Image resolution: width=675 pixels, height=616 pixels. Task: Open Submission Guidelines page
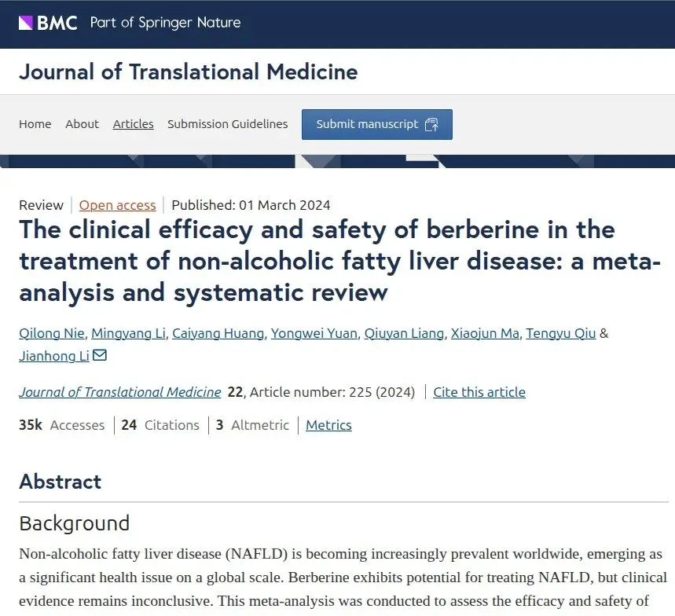(x=227, y=124)
